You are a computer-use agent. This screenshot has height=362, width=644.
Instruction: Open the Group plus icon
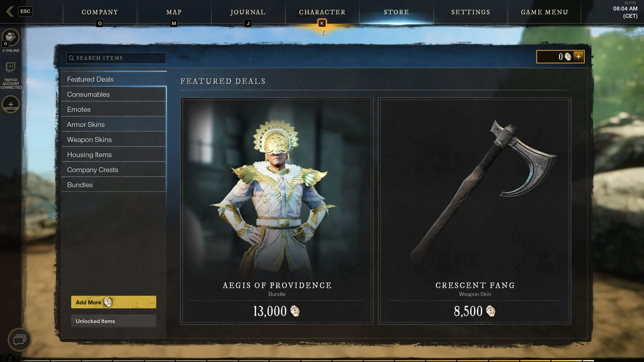click(x=11, y=105)
